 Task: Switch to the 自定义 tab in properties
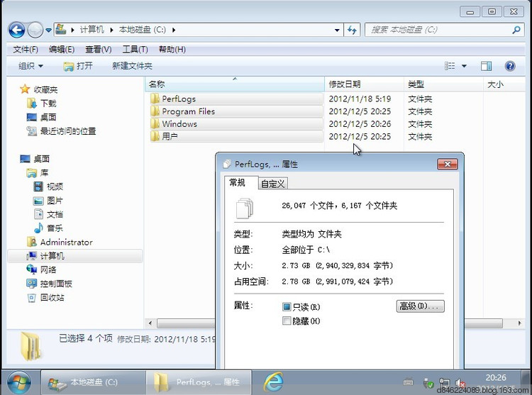(x=273, y=184)
